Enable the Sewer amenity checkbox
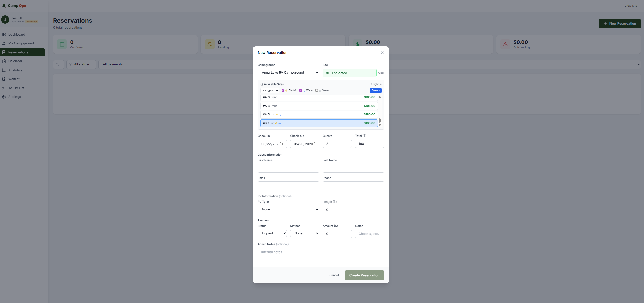644x303 pixels. [316, 90]
